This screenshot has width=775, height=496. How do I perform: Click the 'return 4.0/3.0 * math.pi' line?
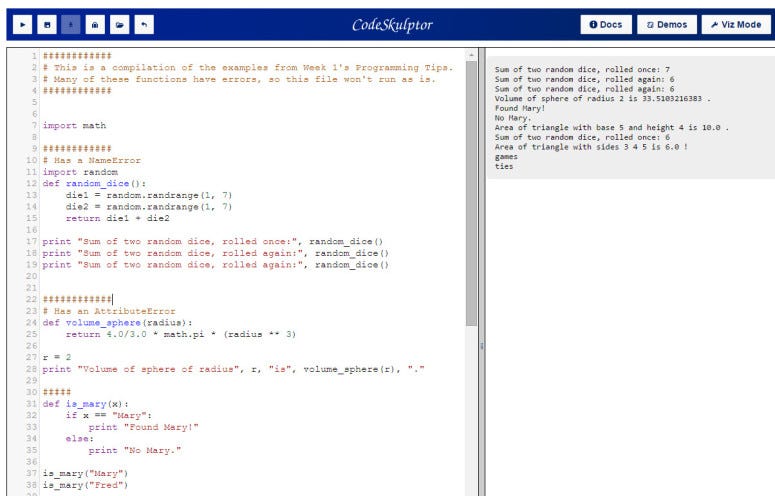pyautogui.click(x=180, y=334)
